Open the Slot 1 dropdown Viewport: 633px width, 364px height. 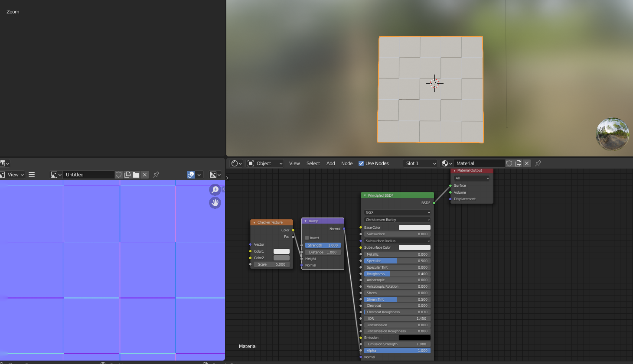tap(419, 163)
